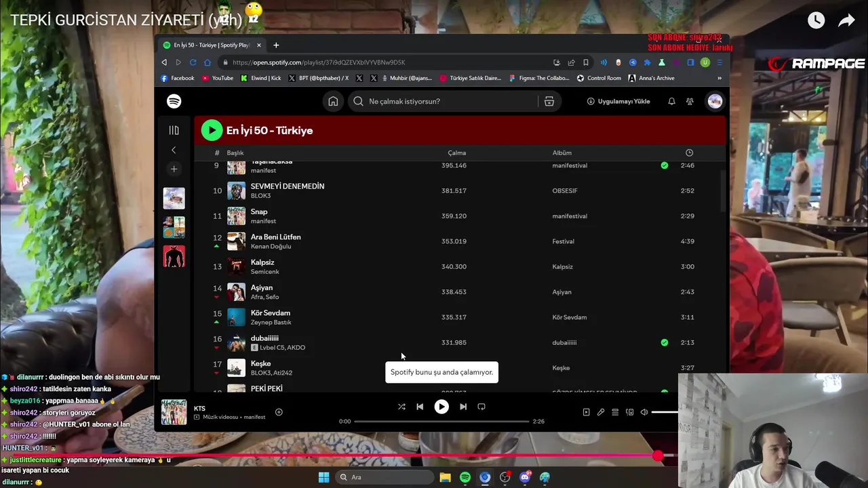Toggle shuffle in the player bar
The image size is (868, 488).
(401, 407)
